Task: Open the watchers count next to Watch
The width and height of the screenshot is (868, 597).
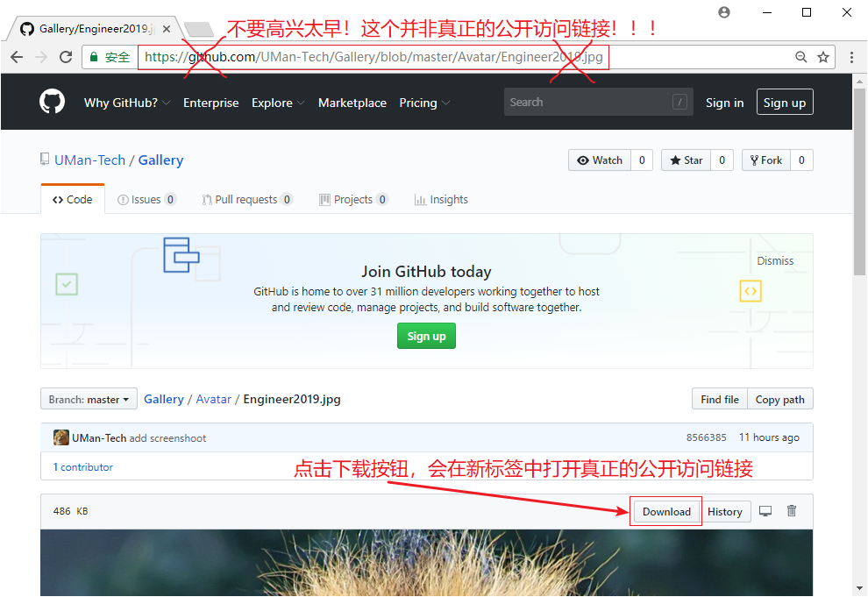Action: tap(642, 160)
